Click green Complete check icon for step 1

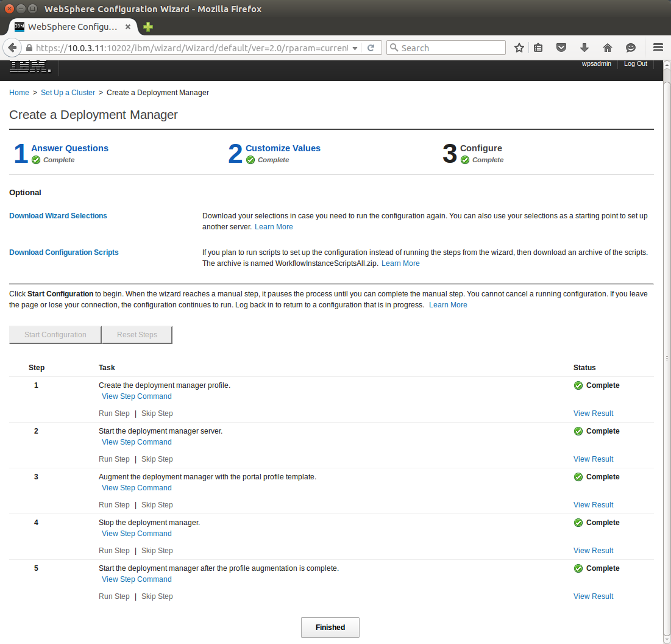(x=578, y=385)
